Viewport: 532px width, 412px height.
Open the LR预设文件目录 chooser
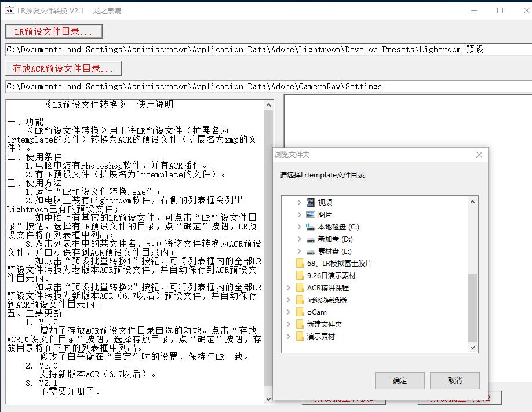[53, 32]
